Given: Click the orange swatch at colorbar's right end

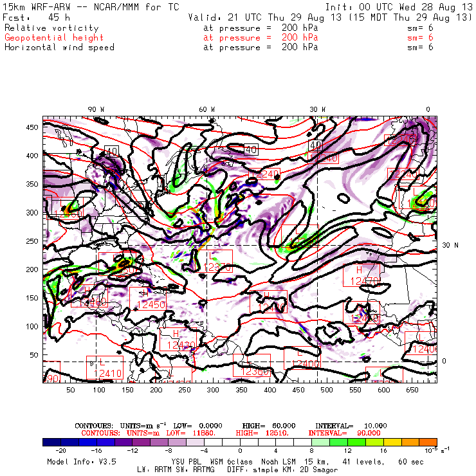Looking at the screenshot, I should click(428, 442).
